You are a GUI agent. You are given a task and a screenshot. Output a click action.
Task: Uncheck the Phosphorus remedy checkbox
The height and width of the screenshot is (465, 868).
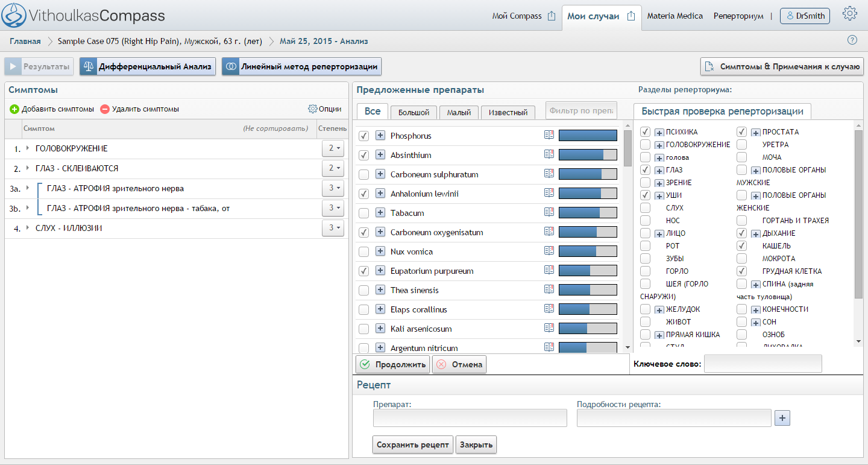(363, 136)
